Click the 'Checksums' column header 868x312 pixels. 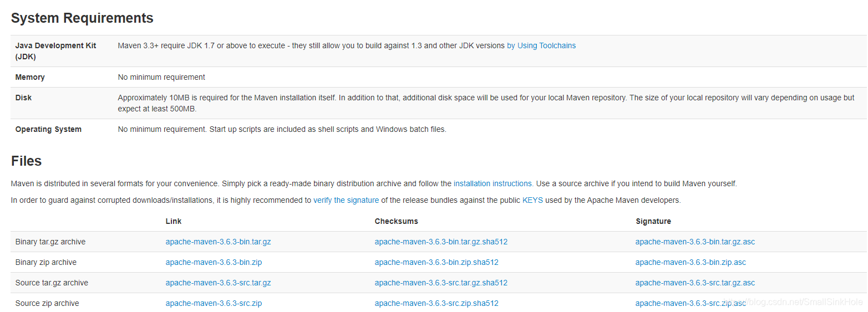pyautogui.click(x=397, y=221)
